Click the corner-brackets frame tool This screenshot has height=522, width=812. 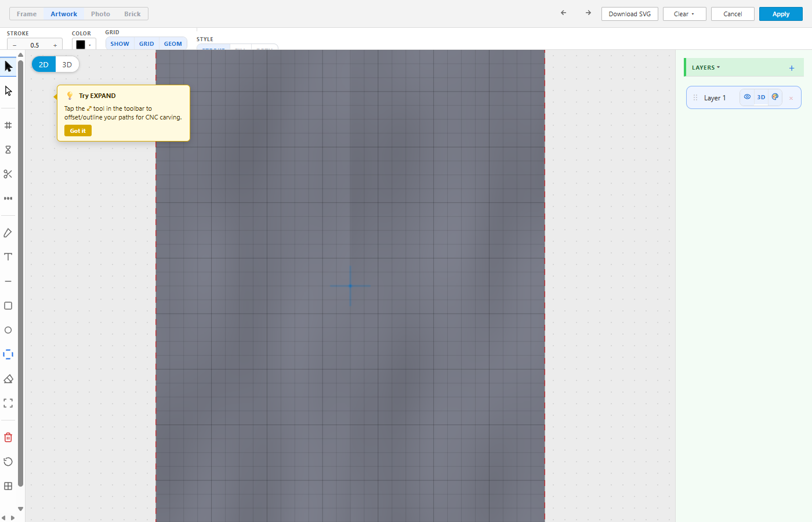coord(8,403)
